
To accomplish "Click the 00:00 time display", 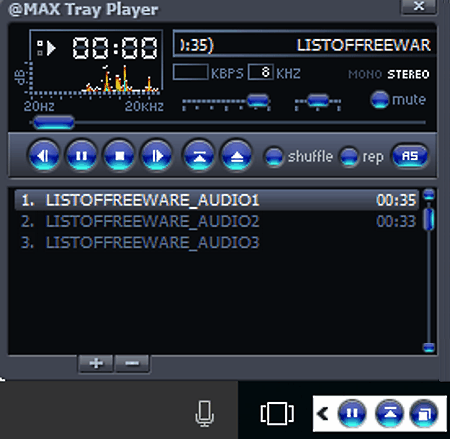I will click(115, 48).
